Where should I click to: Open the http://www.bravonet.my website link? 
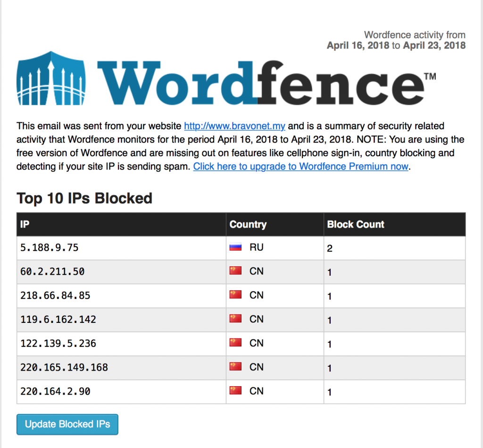[234, 126]
